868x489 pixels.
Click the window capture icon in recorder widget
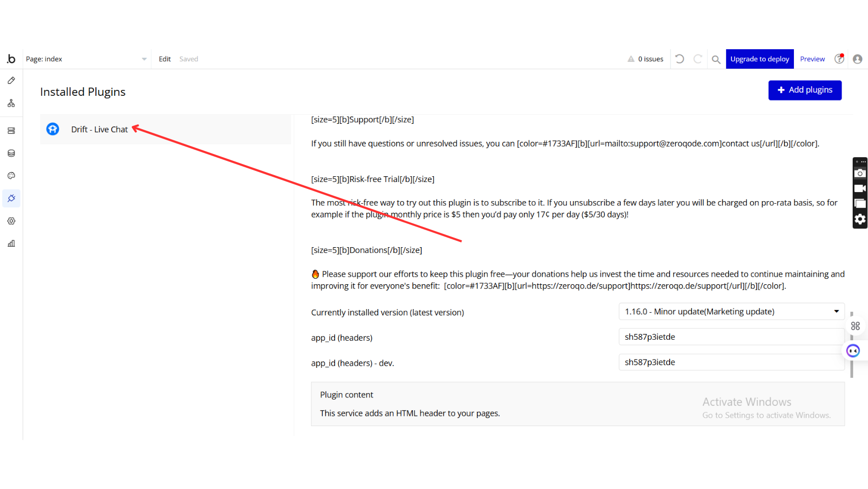pos(860,204)
